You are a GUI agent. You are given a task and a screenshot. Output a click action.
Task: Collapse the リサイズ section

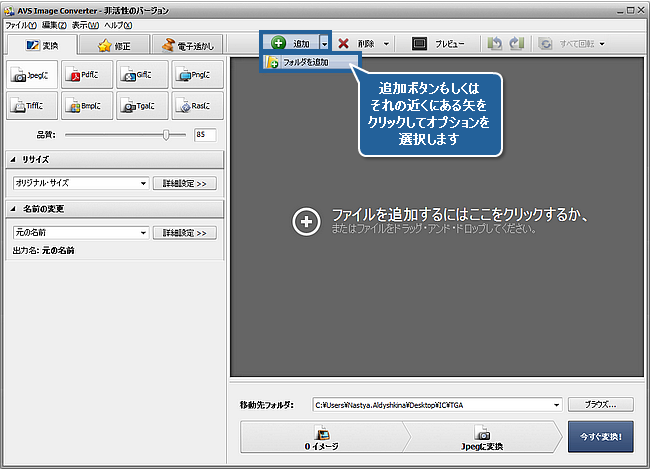pyautogui.click(x=13, y=159)
